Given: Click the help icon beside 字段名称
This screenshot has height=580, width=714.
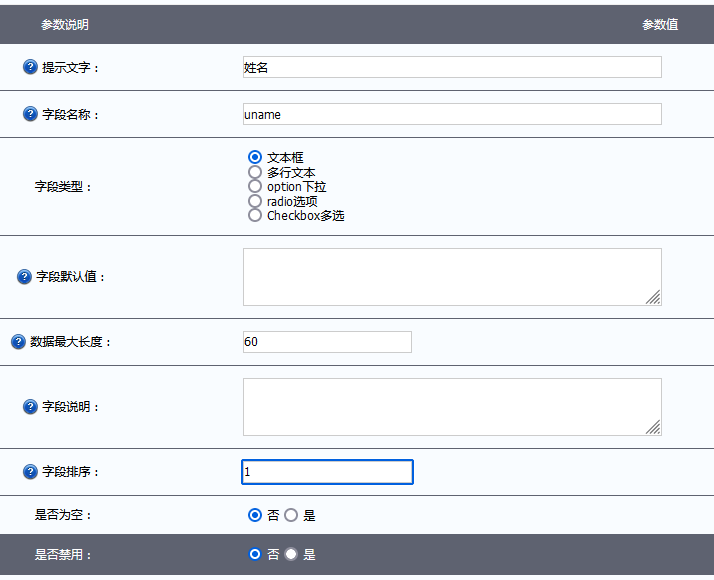Looking at the screenshot, I should click(x=30, y=114).
